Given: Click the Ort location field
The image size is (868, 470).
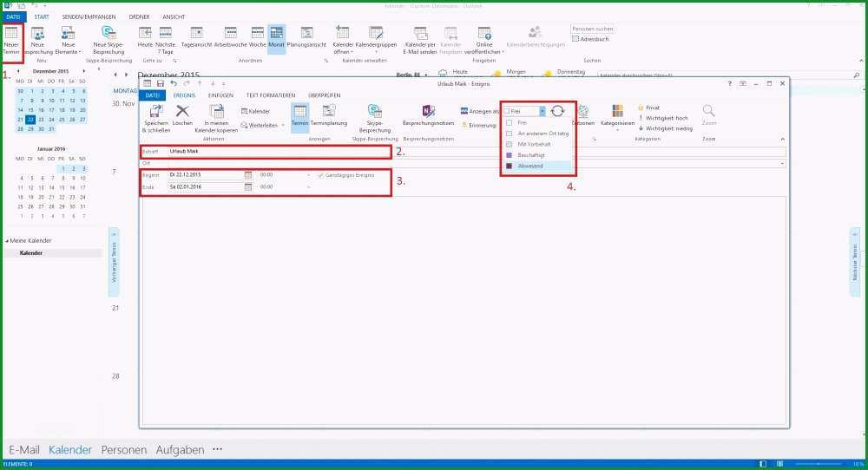Looking at the screenshot, I should coord(477,164).
